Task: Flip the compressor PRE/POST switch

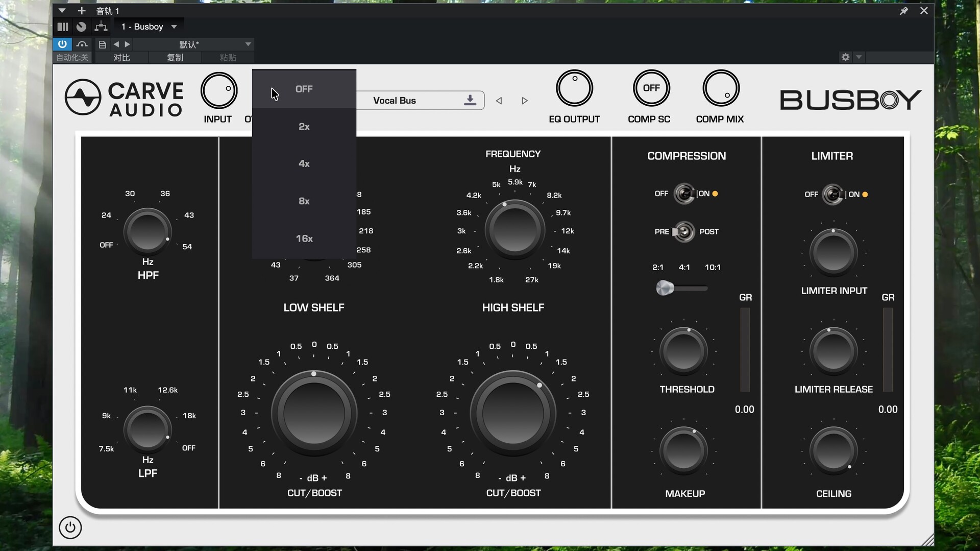Action: [x=684, y=232]
